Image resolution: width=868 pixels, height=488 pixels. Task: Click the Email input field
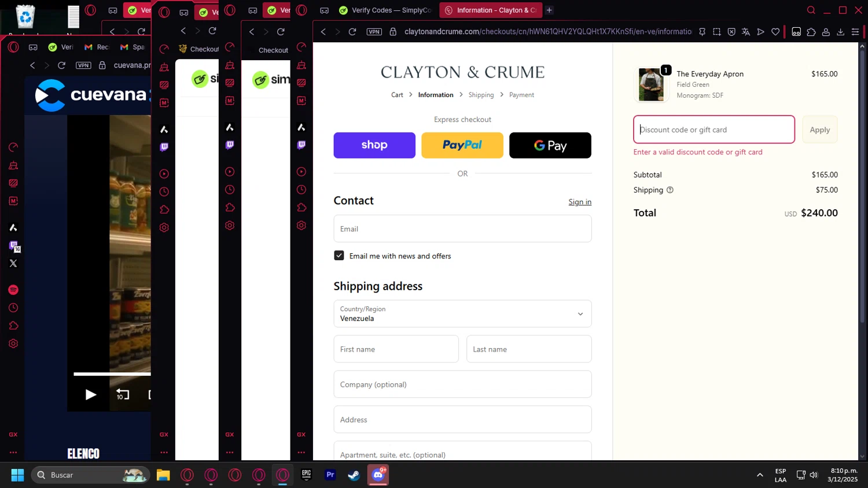coord(462,228)
